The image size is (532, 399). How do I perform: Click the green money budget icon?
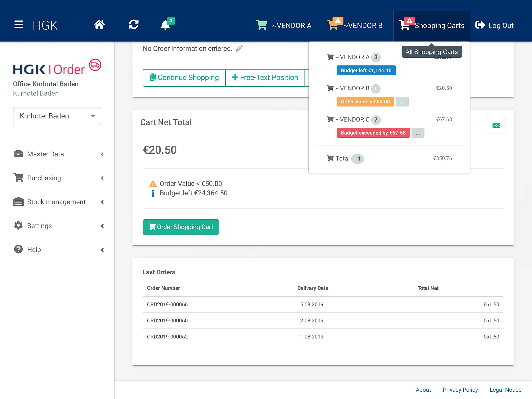coord(496,125)
